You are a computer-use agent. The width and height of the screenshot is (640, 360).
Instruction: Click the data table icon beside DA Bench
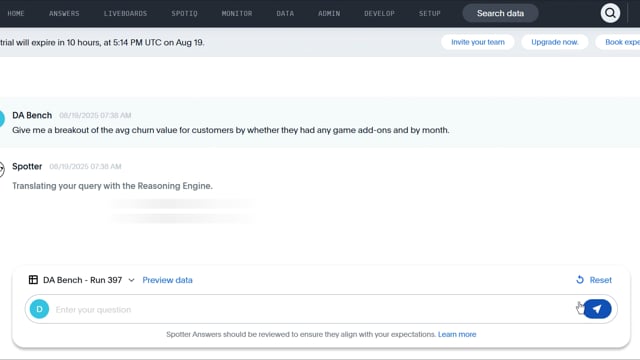[33, 280]
